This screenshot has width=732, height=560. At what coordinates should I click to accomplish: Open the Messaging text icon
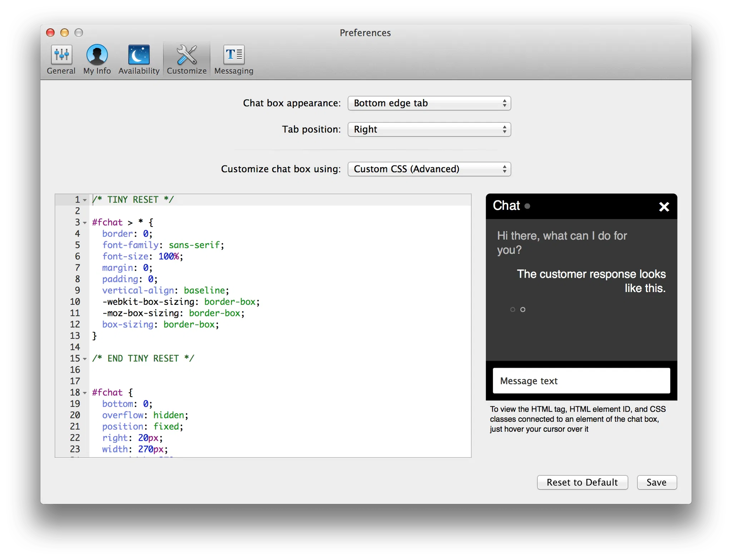click(234, 55)
